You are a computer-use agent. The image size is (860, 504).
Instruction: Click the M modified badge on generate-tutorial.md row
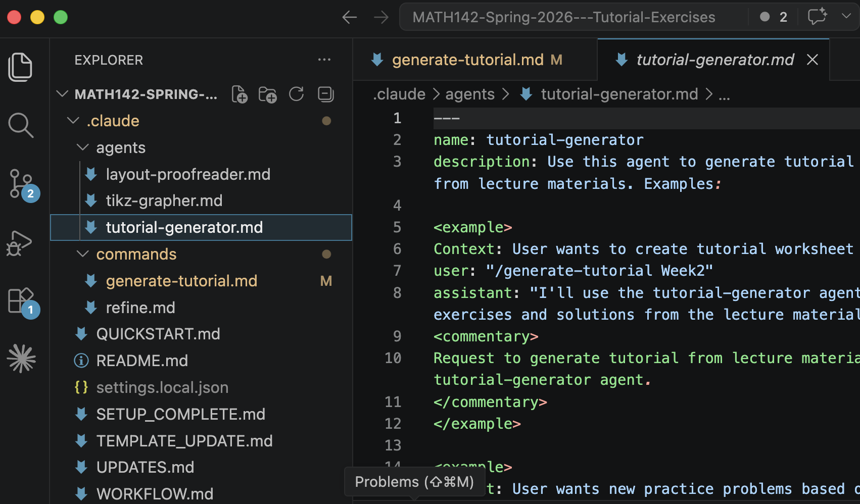(326, 281)
